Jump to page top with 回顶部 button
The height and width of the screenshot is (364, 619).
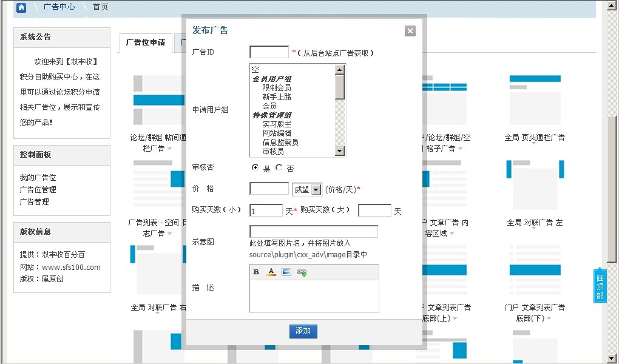pyautogui.click(x=599, y=285)
